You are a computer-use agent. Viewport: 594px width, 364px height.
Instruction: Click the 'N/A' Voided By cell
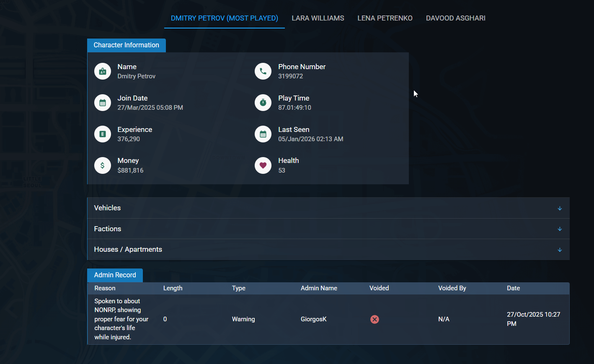tap(444, 319)
